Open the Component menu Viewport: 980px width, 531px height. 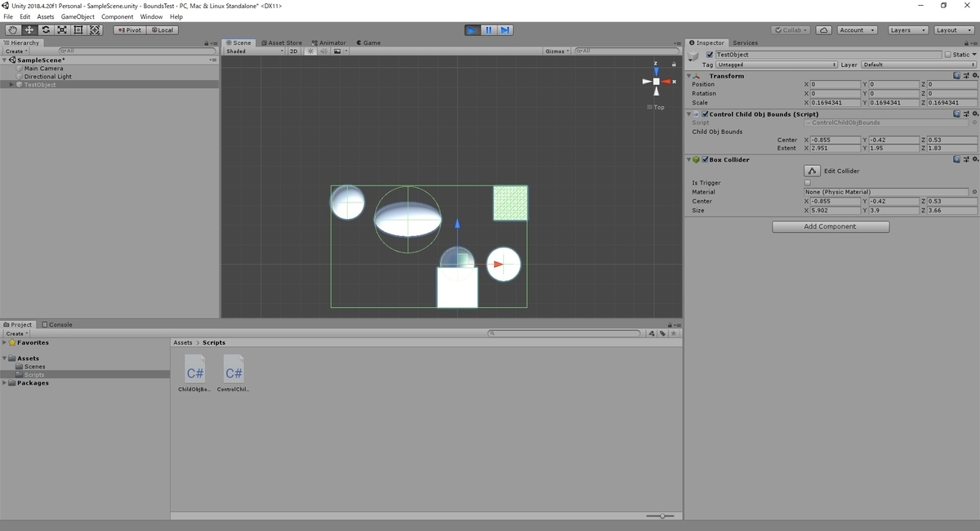click(x=117, y=16)
